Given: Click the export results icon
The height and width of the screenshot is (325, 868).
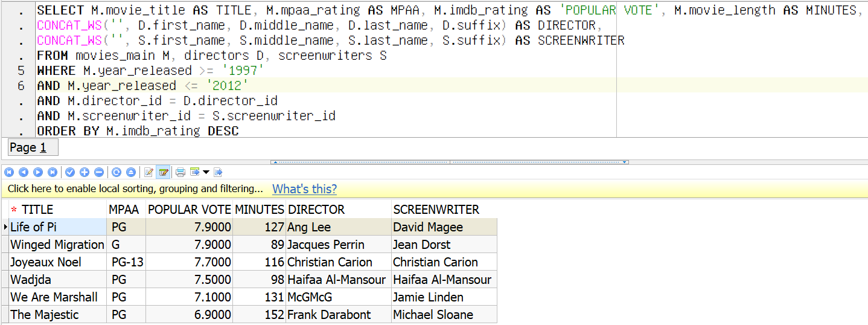Looking at the screenshot, I should (195, 172).
